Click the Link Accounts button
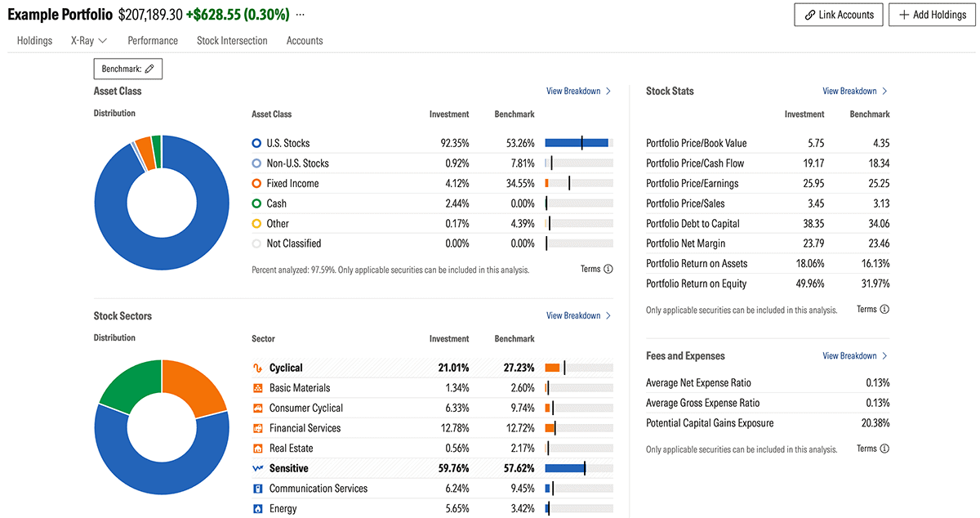 point(839,15)
